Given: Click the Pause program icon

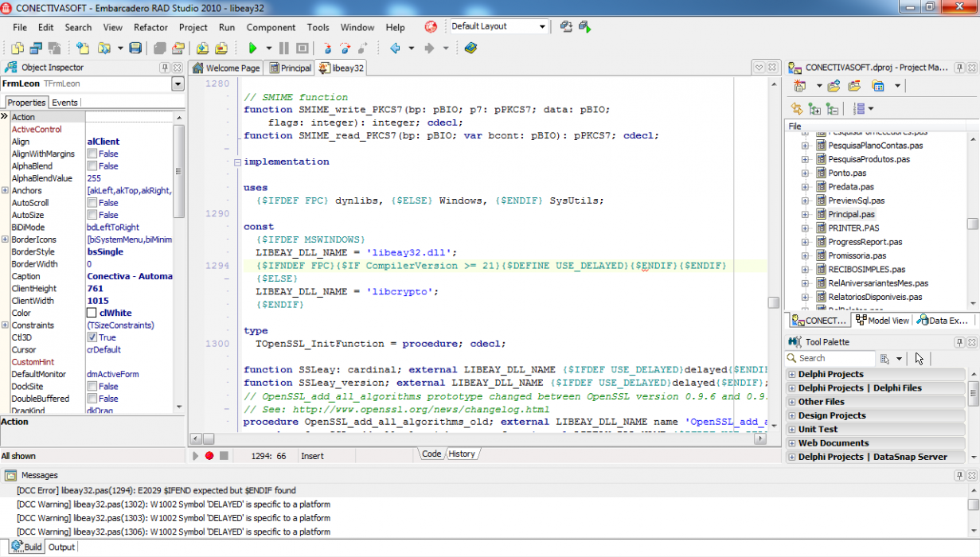Looking at the screenshot, I should pyautogui.click(x=284, y=49).
